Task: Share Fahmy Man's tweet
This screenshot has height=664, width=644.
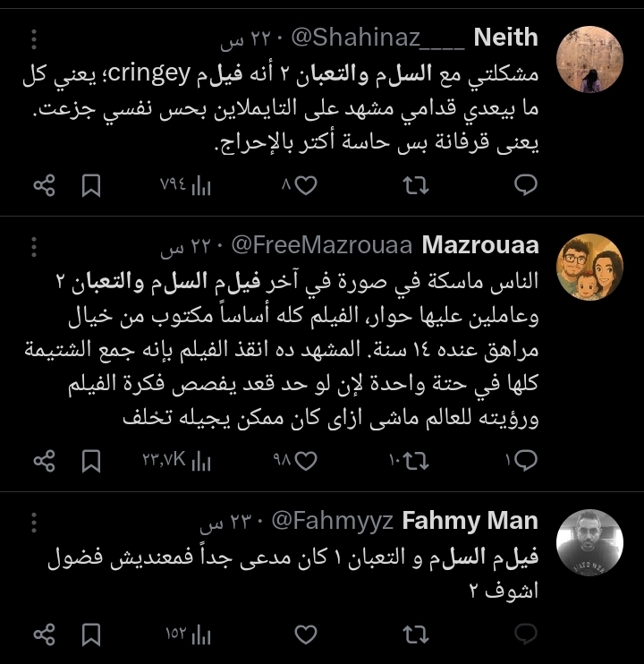Action: tap(44, 634)
